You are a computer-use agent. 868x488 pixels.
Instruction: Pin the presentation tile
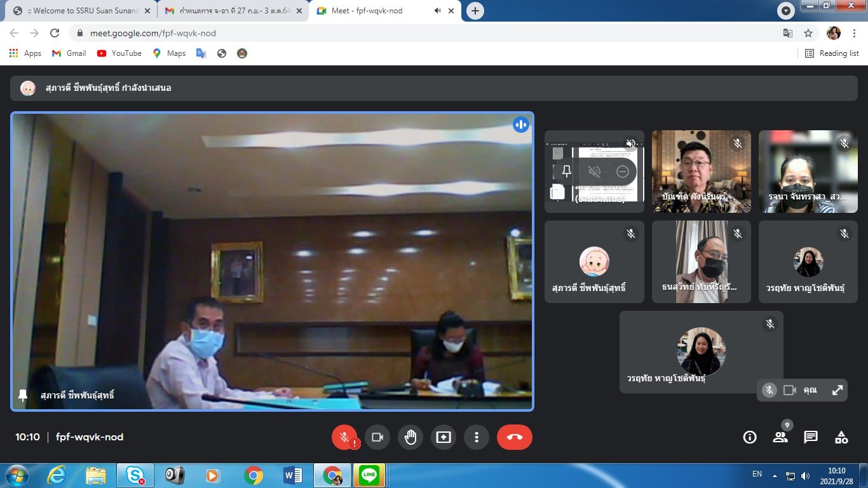click(x=567, y=172)
